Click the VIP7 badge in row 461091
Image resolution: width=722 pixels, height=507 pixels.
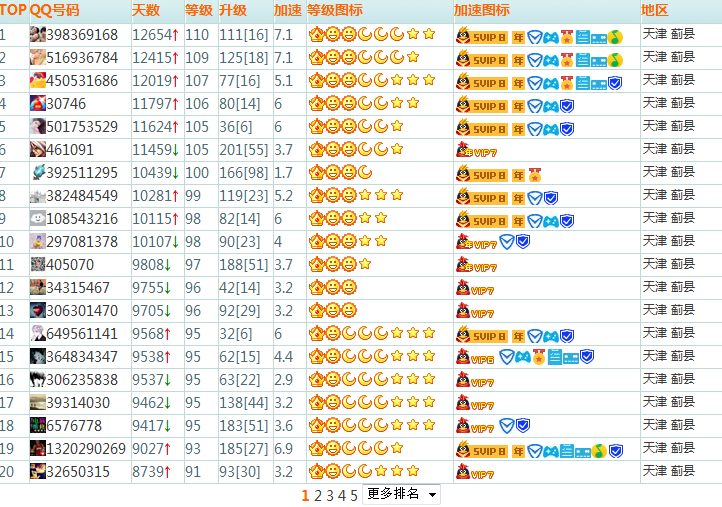(476, 150)
